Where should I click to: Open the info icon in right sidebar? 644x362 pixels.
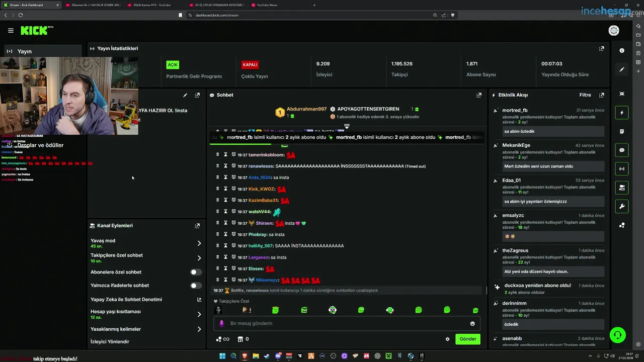622,50
